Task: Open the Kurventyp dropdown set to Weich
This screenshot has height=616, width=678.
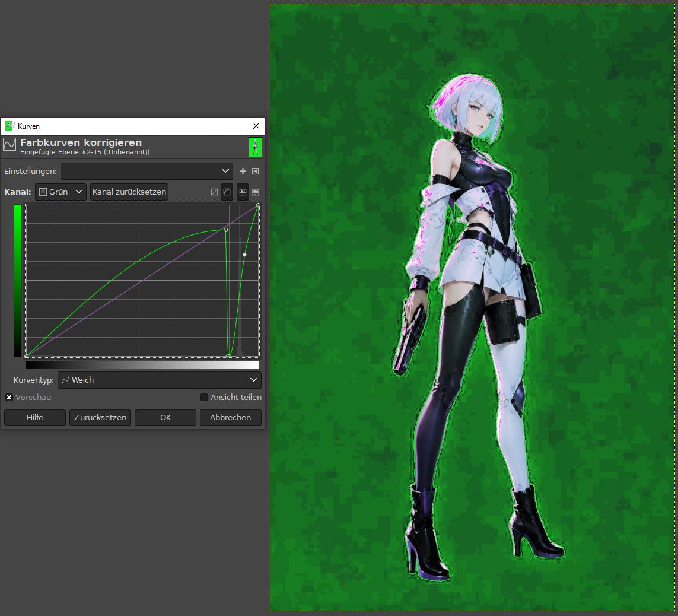Action: click(x=159, y=380)
